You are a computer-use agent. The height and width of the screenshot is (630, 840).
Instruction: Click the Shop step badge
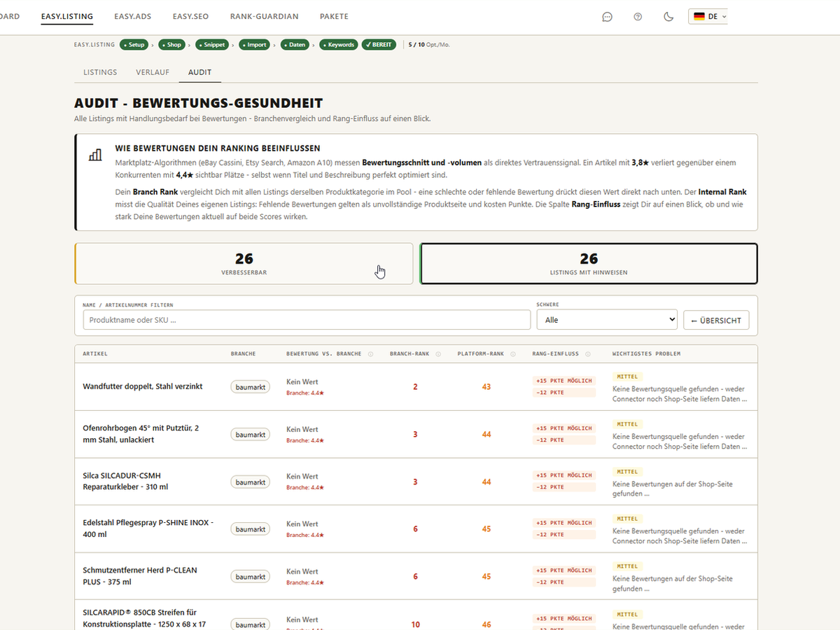(172, 45)
